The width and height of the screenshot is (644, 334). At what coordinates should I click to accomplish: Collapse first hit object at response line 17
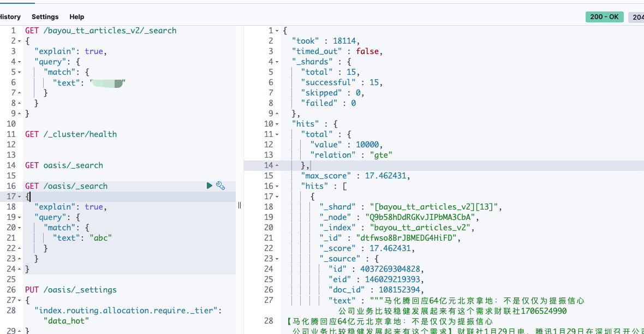277,197
